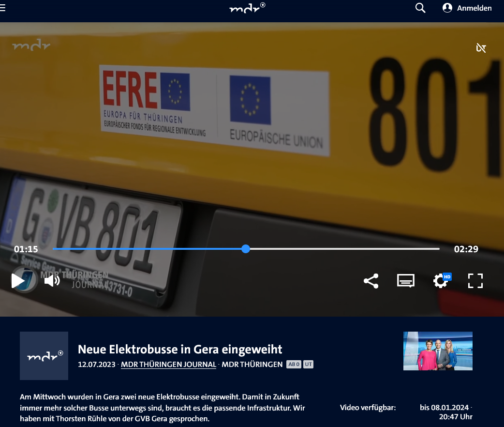Toggle the sleep timer icon in video
The image size is (504, 427).
click(x=481, y=48)
